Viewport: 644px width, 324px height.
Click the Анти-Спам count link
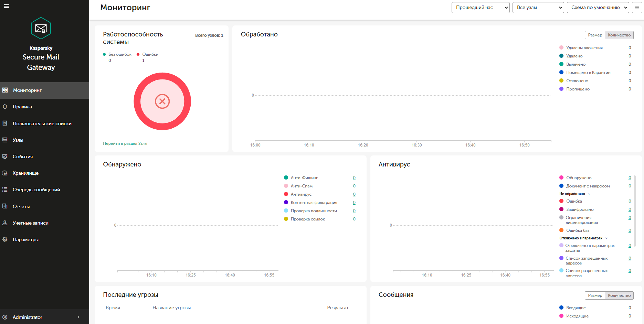click(354, 186)
